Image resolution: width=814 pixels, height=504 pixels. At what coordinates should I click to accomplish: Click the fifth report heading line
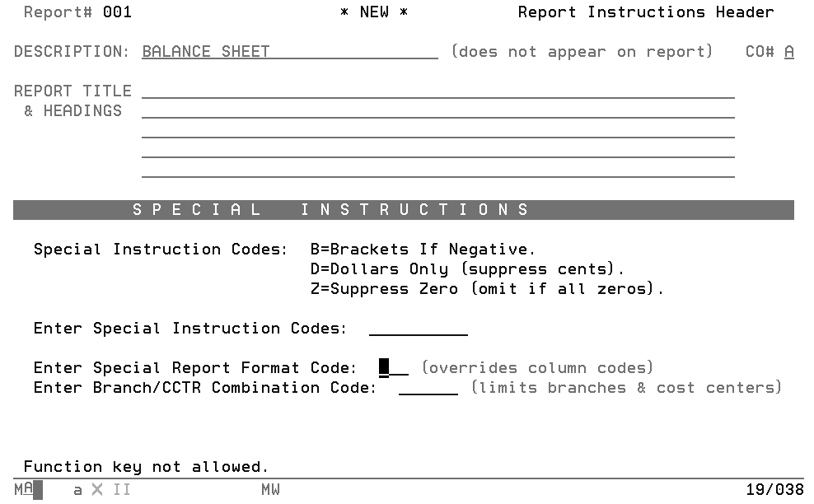click(438, 170)
